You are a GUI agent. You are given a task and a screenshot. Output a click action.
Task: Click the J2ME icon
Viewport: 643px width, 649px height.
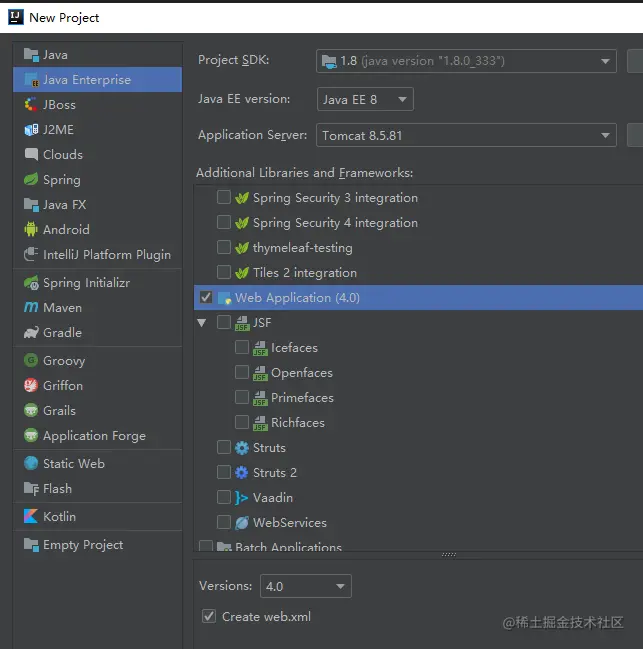tap(31, 130)
